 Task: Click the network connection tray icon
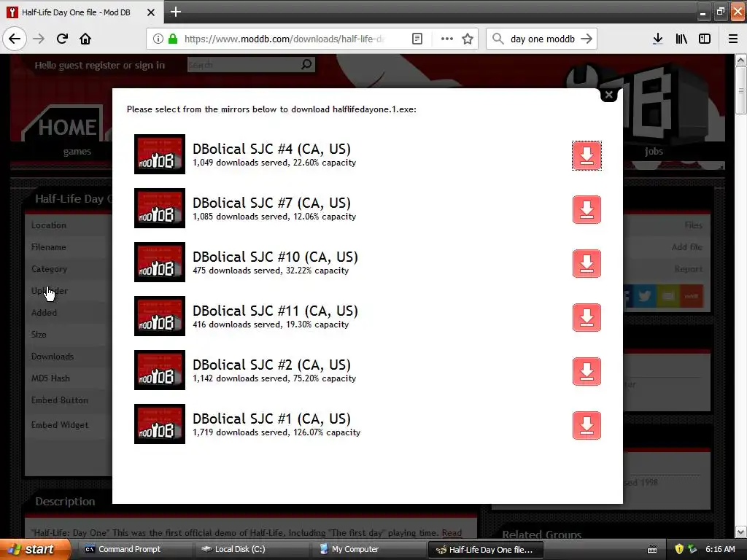point(692,549)
